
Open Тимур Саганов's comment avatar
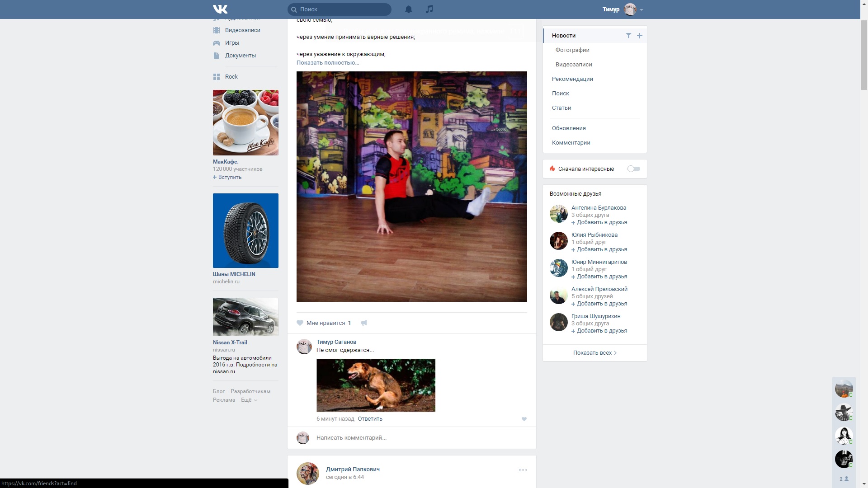tap(304, 347)
